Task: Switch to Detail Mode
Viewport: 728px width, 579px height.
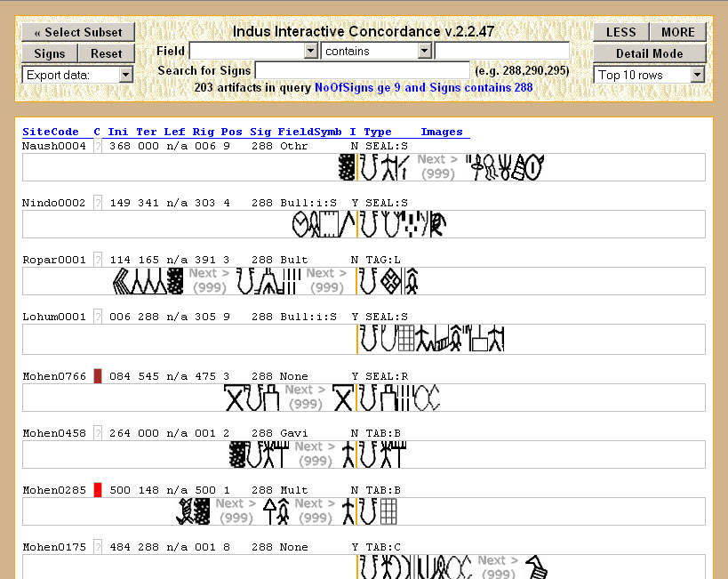Action: (x=650, y=53)
